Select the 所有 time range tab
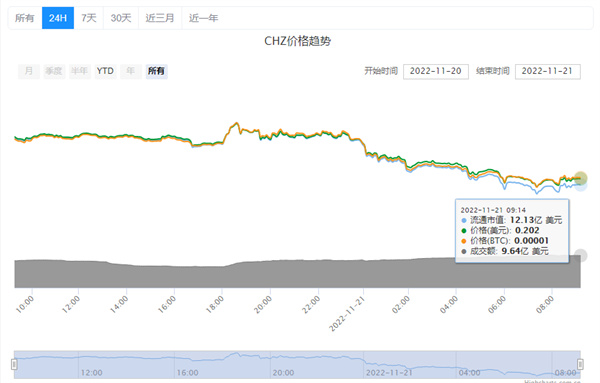Image resolution: width=600 pixels, height=383 pixels. [x=25, y=18]
